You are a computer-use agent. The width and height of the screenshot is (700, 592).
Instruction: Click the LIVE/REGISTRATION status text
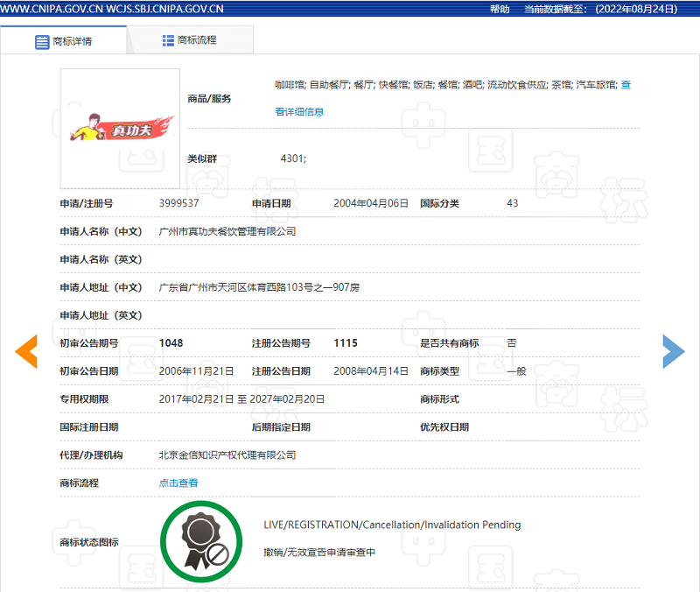click(392, 525)
